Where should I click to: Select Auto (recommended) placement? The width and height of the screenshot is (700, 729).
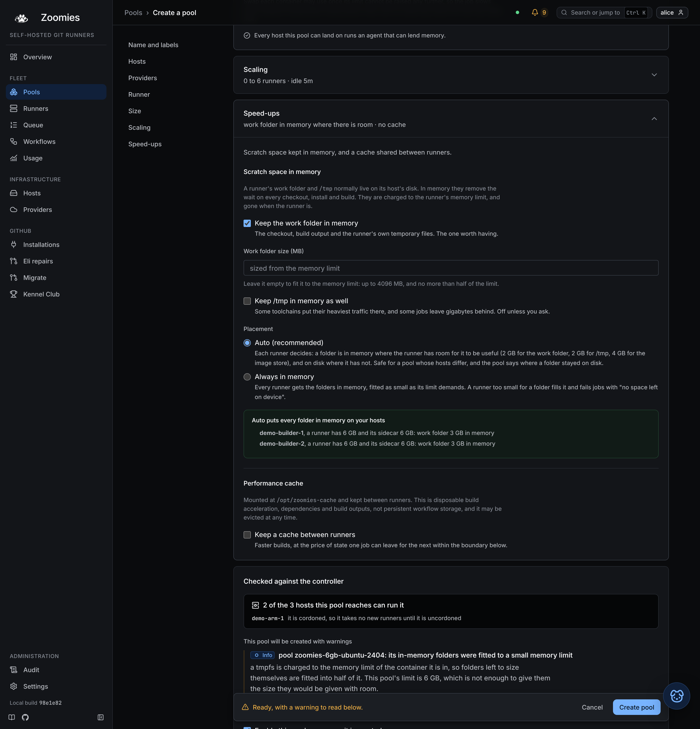tap(247, 343)
